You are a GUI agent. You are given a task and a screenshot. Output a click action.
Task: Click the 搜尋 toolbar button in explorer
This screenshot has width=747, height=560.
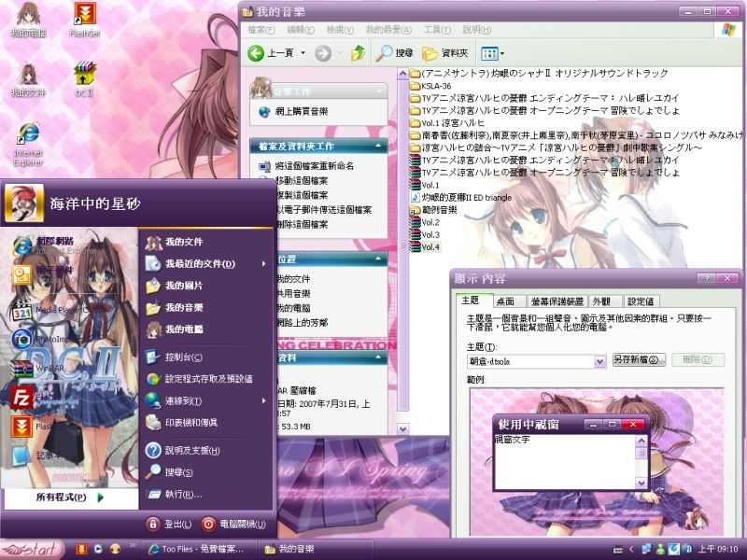[394, 53]
